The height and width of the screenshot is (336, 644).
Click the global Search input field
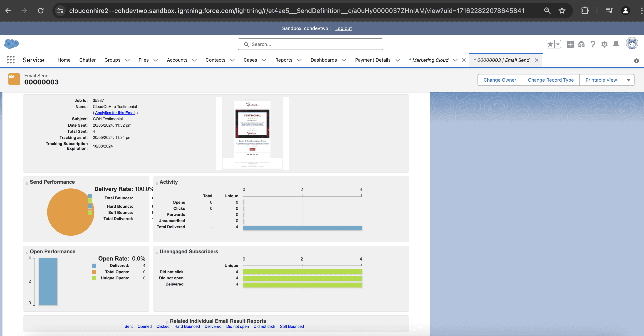[x=310, y=44]
